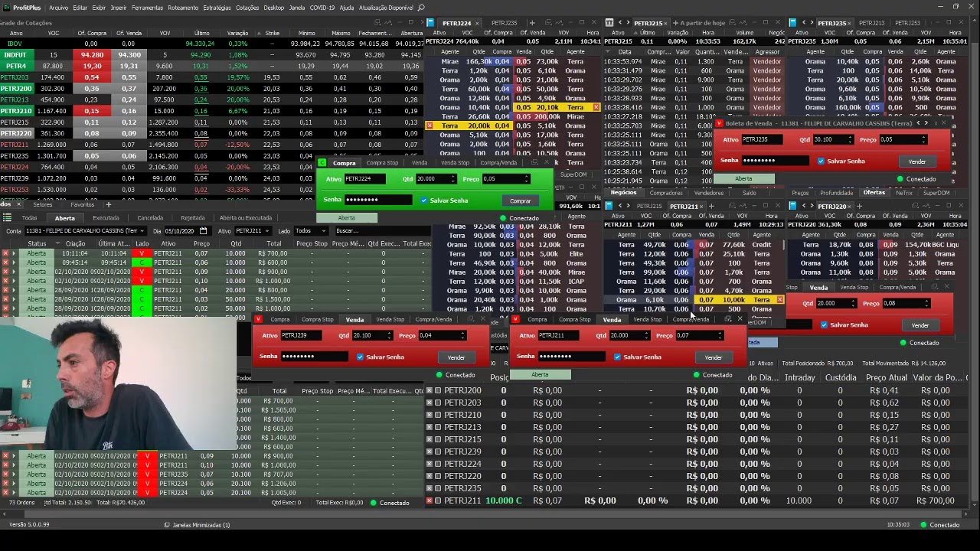
Task: Toggle Salvar Senha in PETRJ235 Boleta de Venda
Action: point(822,161)
